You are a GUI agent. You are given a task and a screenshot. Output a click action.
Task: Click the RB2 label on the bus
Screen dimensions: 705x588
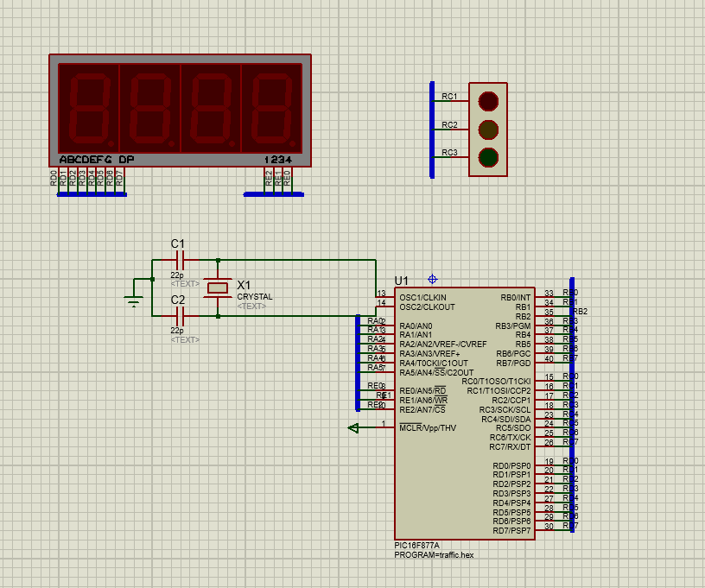tap(581, 312)
